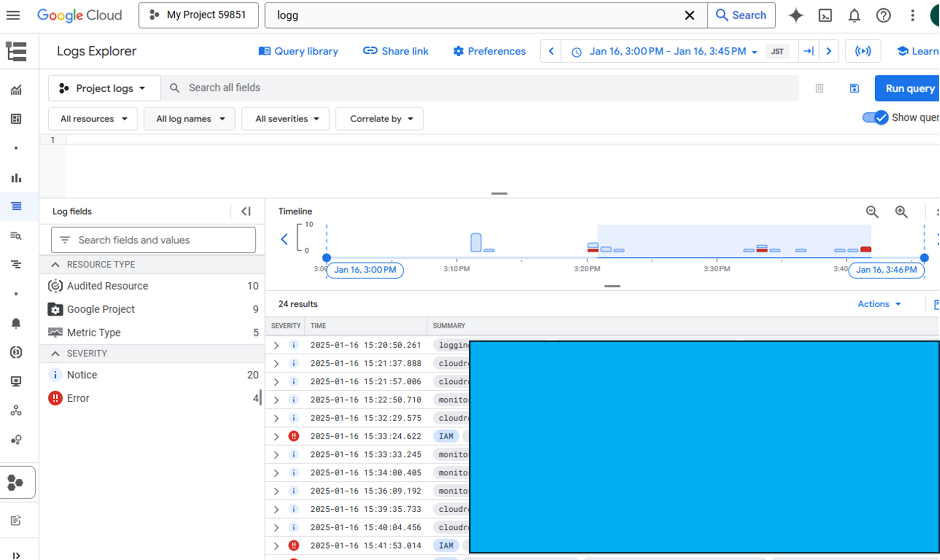Zoom out the timeline
The height and width of the screenshot is (560, 940).
872,212
